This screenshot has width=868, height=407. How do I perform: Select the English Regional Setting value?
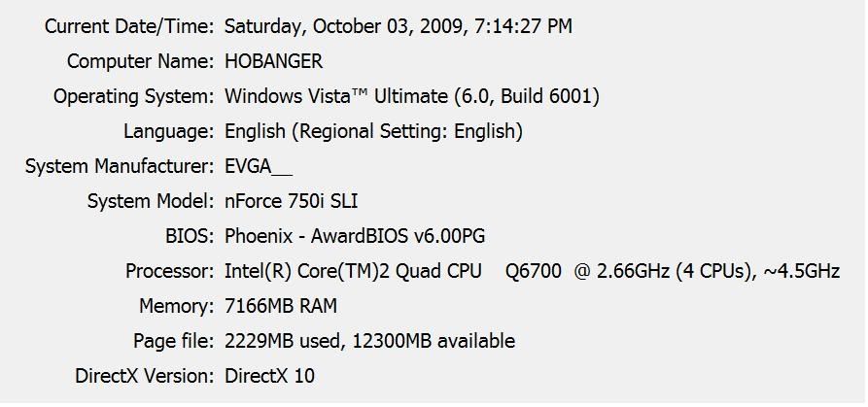pos(373,131)
